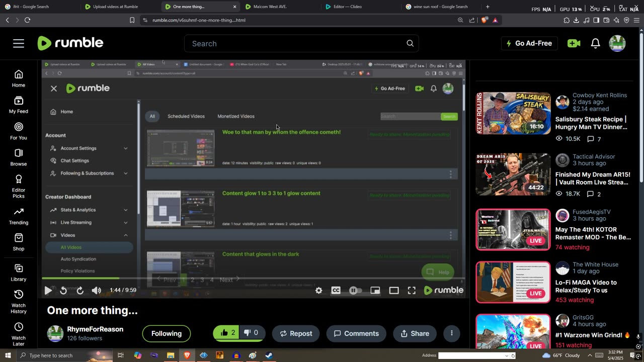Enter fullscreen mode
This screenshot has height=362, width=644.
point(412,290)
